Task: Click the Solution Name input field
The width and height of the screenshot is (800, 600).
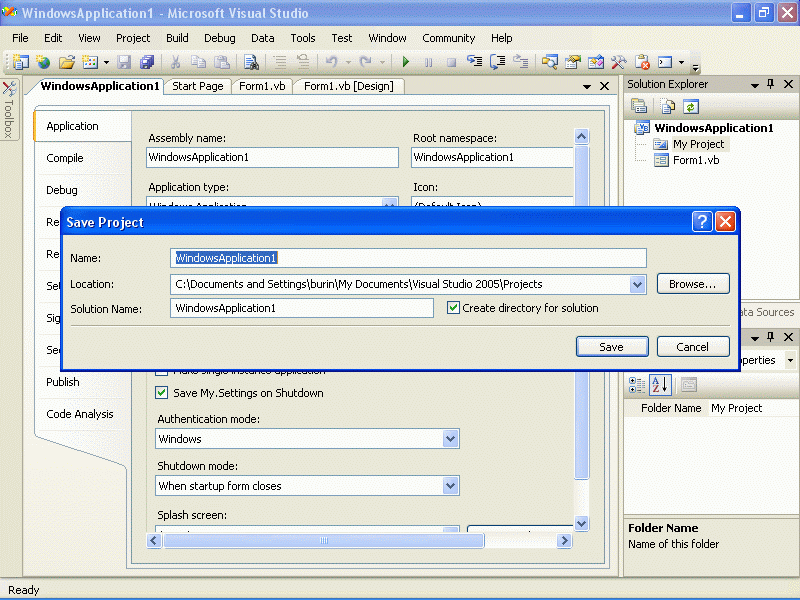Action: (x=302, y=308)
